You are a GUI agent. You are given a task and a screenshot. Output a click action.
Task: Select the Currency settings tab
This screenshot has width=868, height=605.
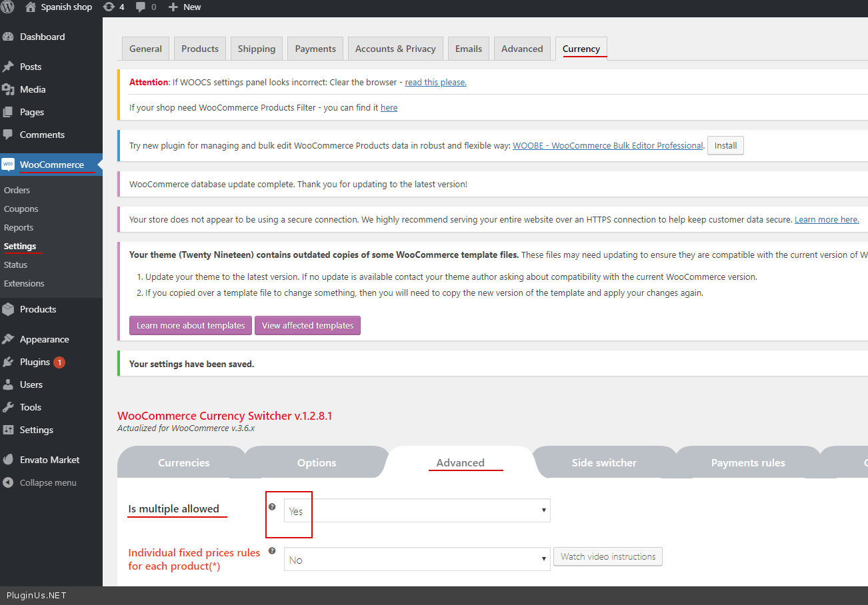[581, 49]
